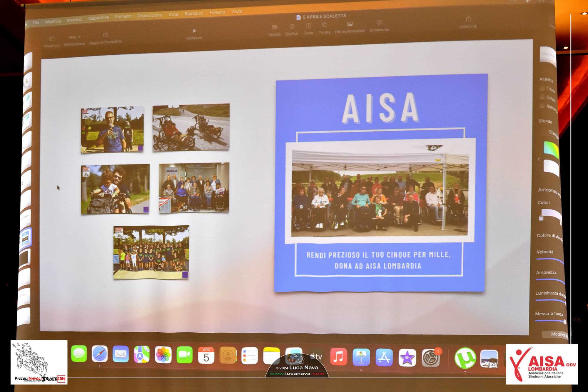The height and width of the screenshot is (392, 588).
Task: Click the Aggiungi diapositiva plus icon
Action: pyautogui.click(x=106, y=35)
